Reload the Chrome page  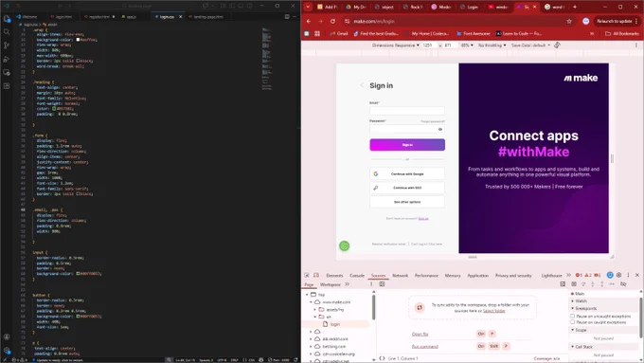click(x=332, y=21)
